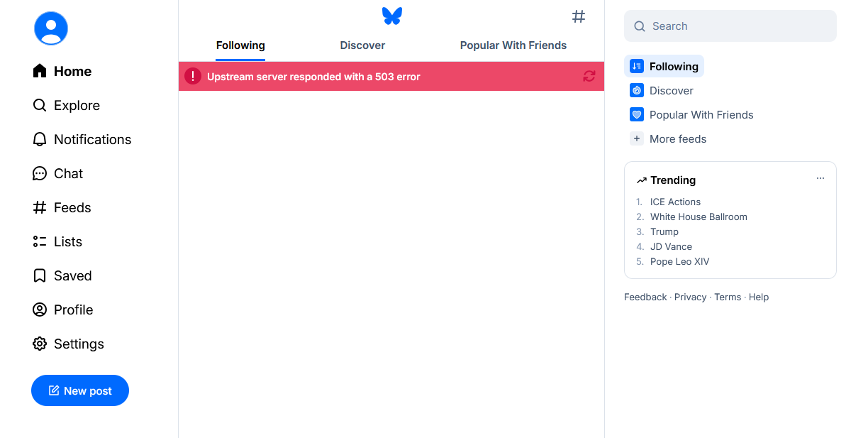Open the Pope Leo XIV trending topic
This screenshot has width=868, height=438.
click(679, 261)
